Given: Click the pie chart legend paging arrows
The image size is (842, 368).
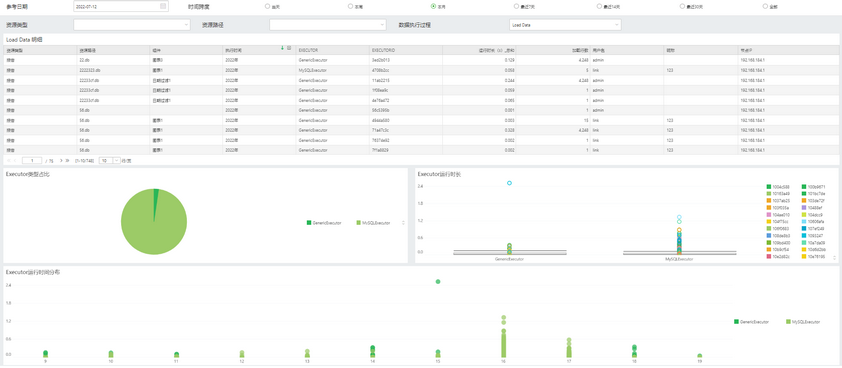Looking at the screenshot, I should 403,222.
